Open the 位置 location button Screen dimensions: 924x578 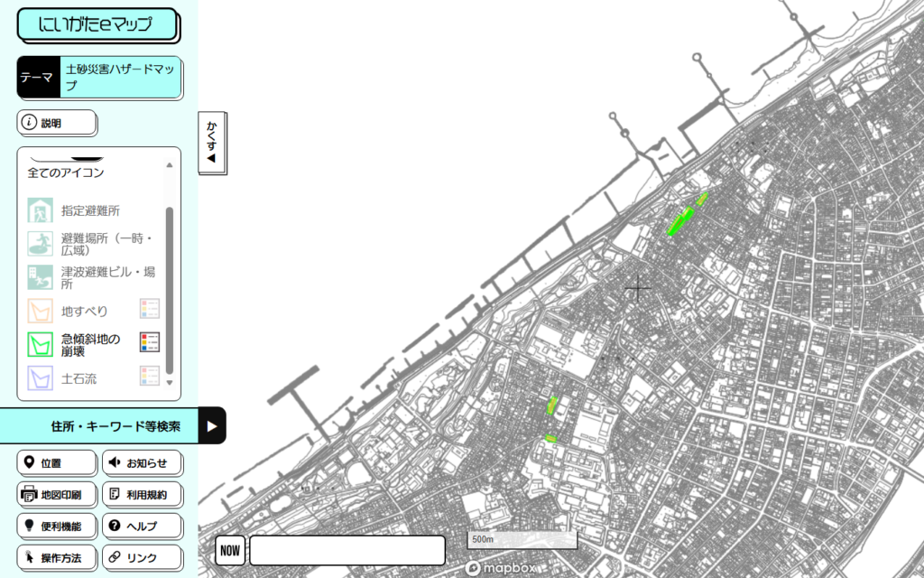(x=56, y=463)
